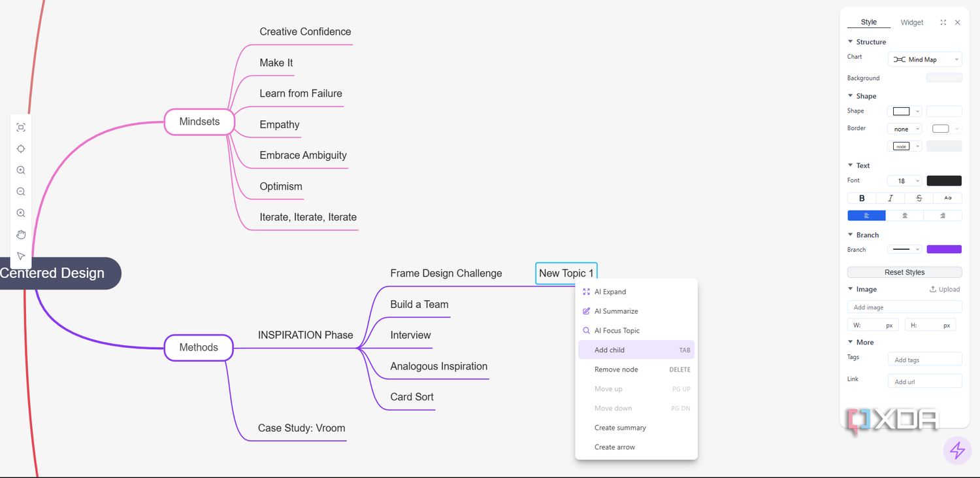Screen dimensions: 980x478
Task: Open the Font size 18 dropdown
Action: [x=905, y=181]
